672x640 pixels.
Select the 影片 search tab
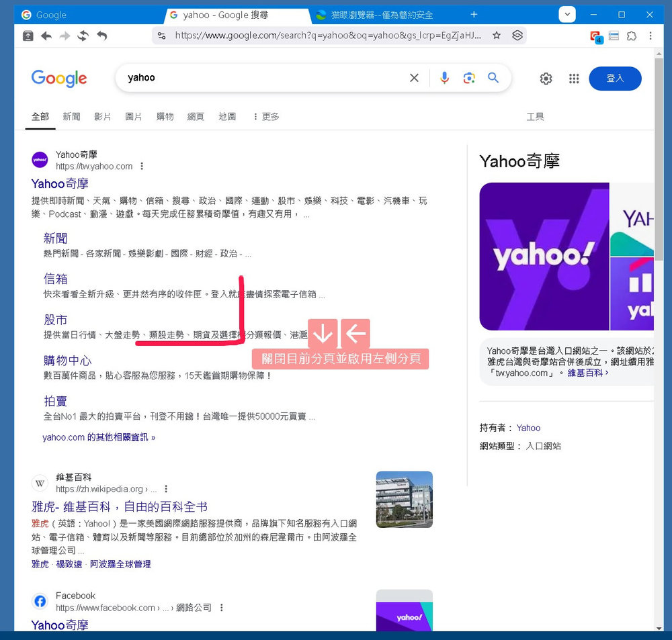pyautogui.click(x=102, y=117)
